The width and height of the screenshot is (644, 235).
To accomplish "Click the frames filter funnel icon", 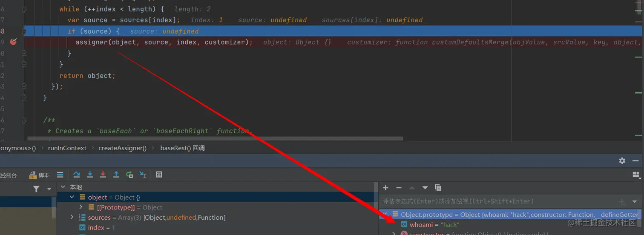I will tap(36, 189).
